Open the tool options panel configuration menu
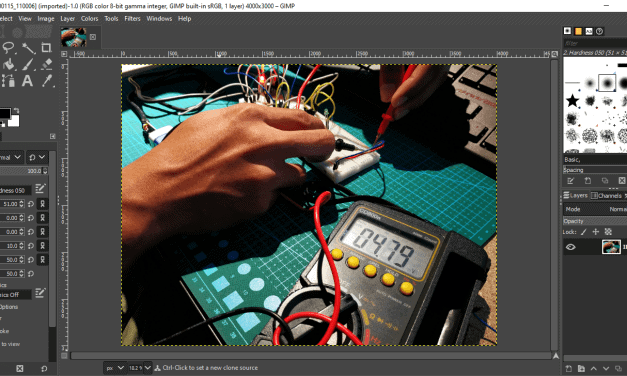 [x=53, y=136]
